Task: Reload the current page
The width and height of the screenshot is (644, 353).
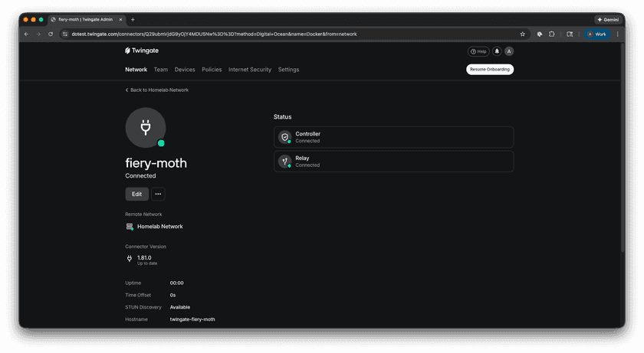Action: (51, 34)
